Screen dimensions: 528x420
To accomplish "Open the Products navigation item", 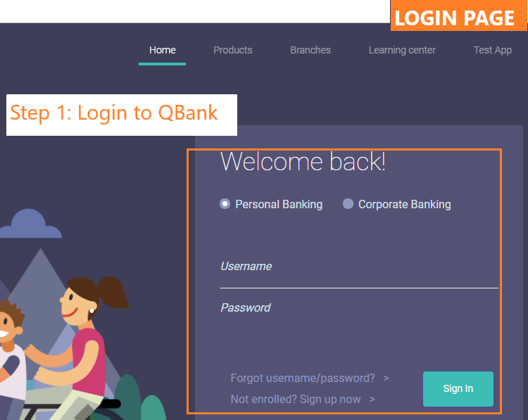I will point(233,50).
